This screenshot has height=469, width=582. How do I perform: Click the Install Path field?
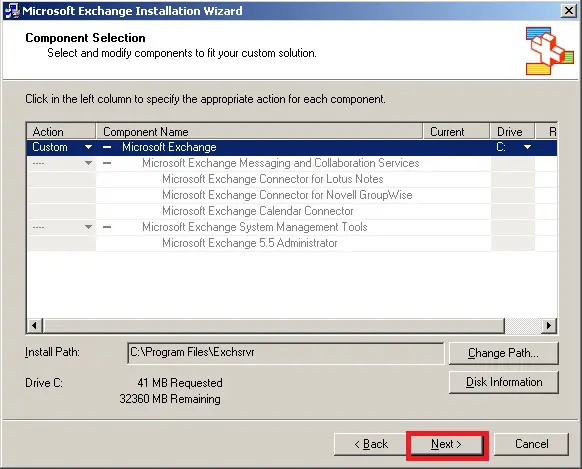[285, 353]
